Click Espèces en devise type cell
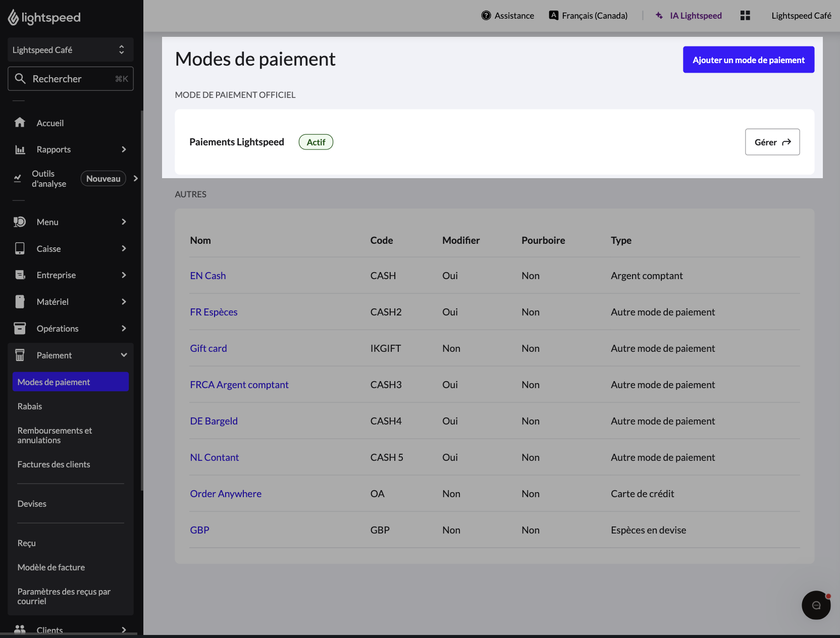Image resolution: width=840 pixels, height=638 pixels. click(648, 530)
